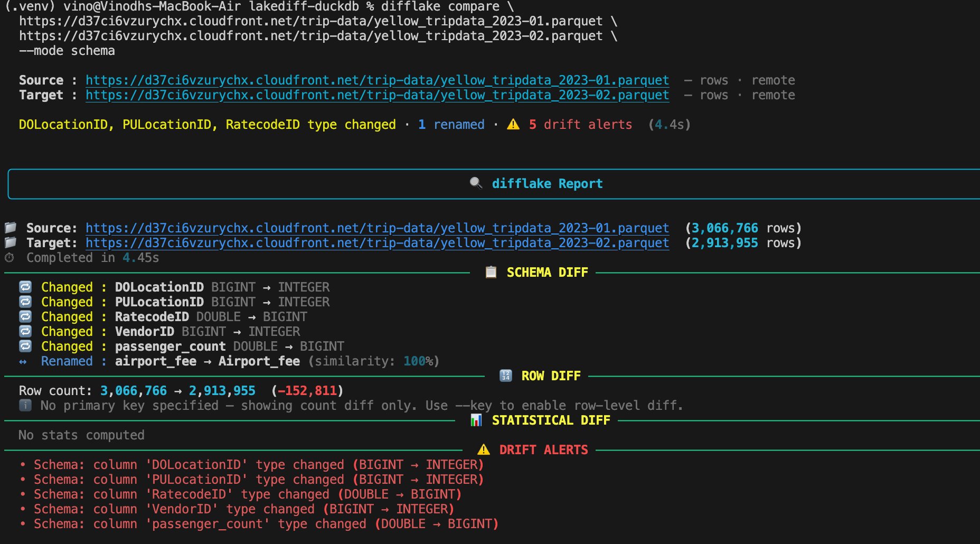The height and width of the screenshot is (544, 980).
Task: Click the 'DOLocationID, PULocationID, RatecodeID type changed' summary
Action: pos(207,125)
